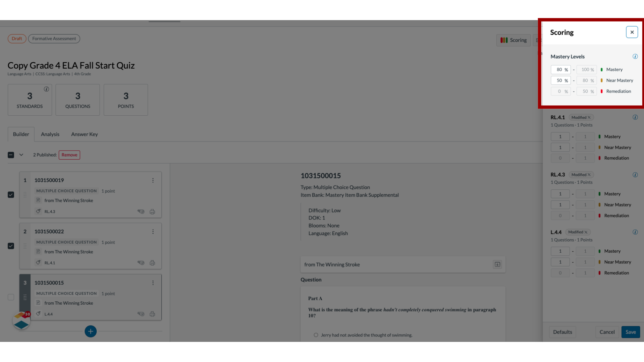Click the Remove button next to Published

pos(69,155)
